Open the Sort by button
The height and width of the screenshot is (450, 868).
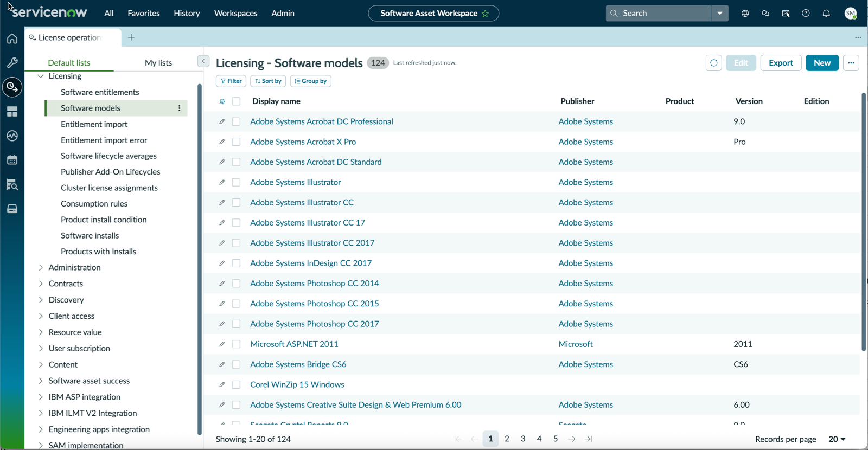coord(268,81)
